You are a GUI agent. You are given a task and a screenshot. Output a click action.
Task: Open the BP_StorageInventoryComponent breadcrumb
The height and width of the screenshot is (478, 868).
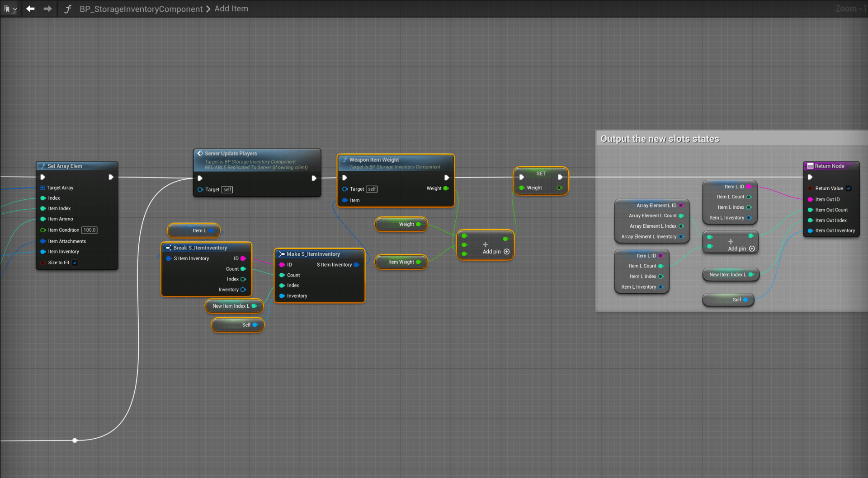point(141,9)
